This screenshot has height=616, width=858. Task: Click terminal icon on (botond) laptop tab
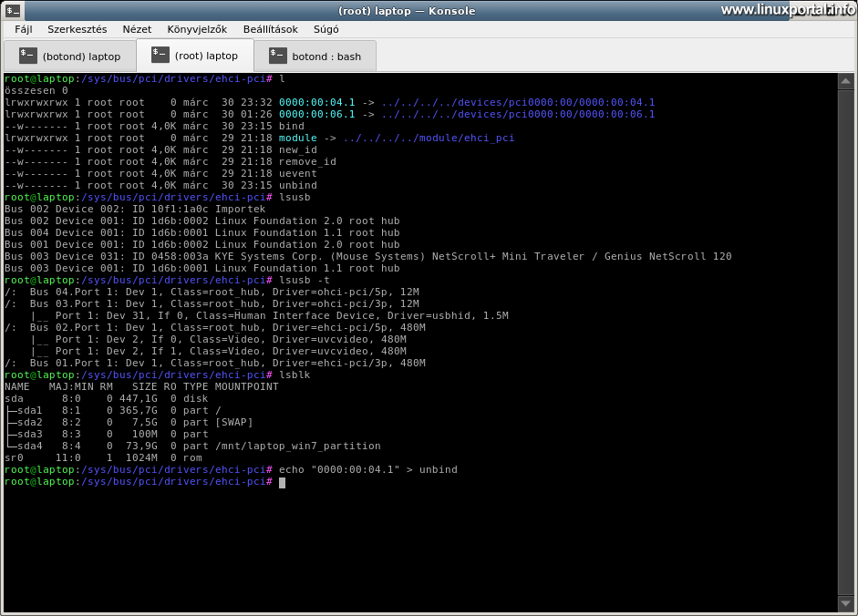coord(27,56)
